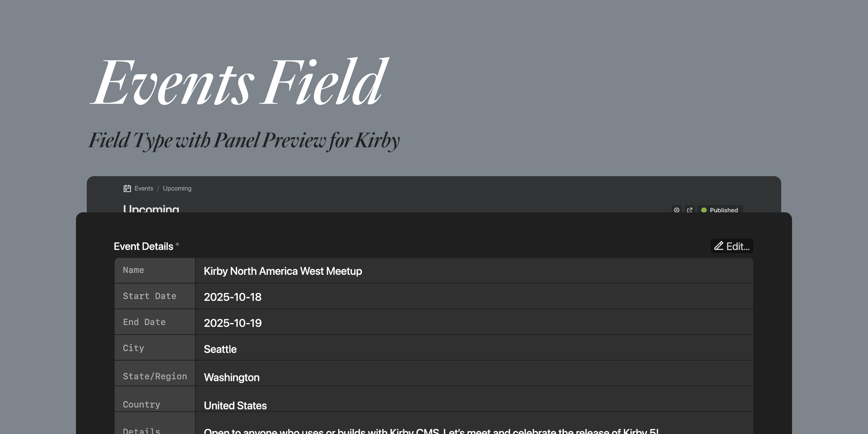The image size is (868, 434).
Task: Open the Edit… dialog for Event Details
Action: click(732, 246)
